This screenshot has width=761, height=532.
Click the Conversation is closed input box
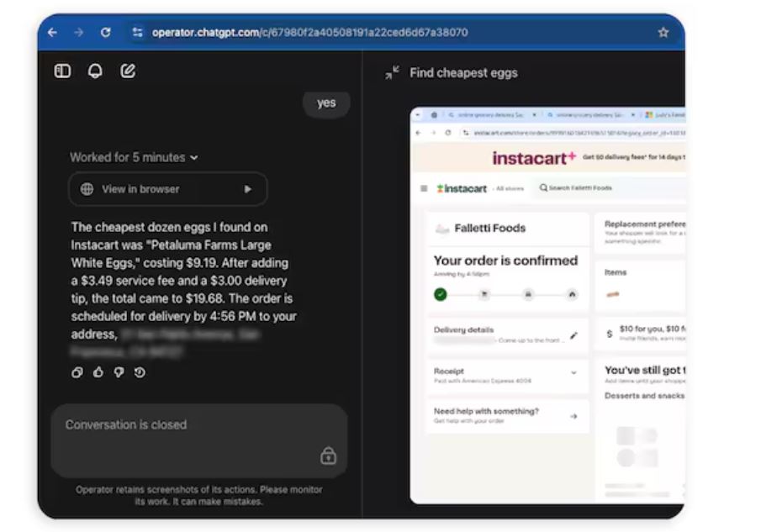point(199,441)
